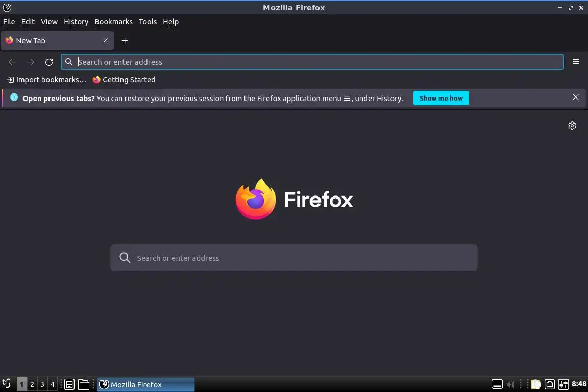Dismiss the Open previous tabs notification
588x392 pixels.
click(x=576, y=97)
